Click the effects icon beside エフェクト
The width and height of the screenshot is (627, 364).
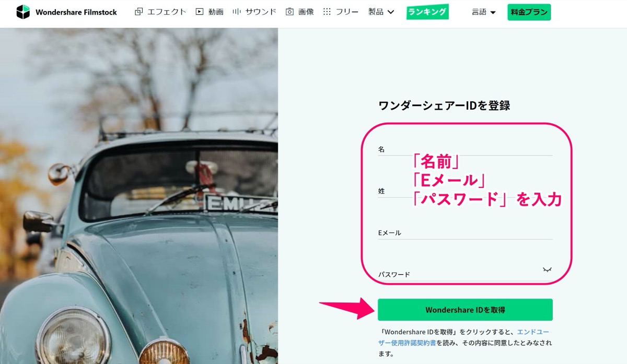pyautogui.click(x=138, y=11)
